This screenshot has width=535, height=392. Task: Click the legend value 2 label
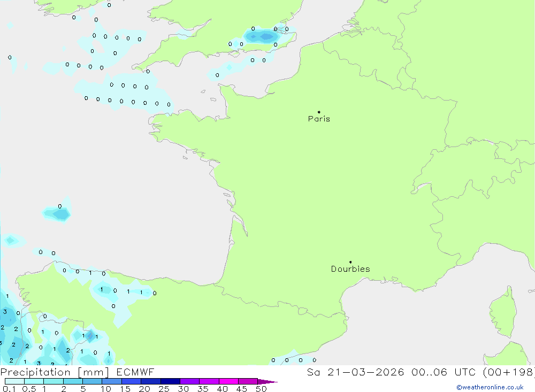pos(64,389)
